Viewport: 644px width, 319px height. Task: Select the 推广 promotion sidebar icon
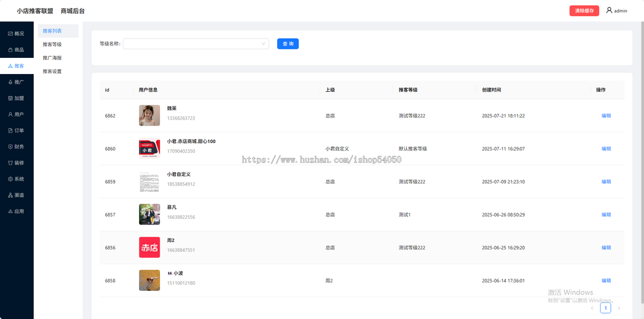click(x=11, y=82)
